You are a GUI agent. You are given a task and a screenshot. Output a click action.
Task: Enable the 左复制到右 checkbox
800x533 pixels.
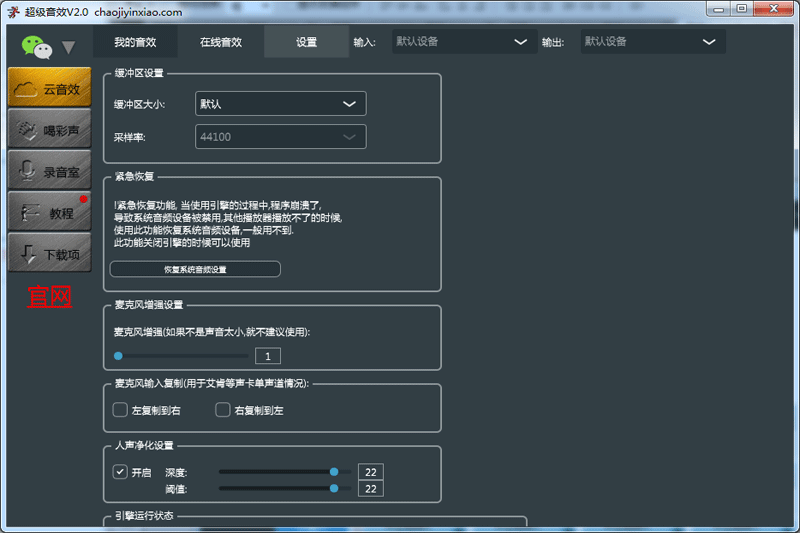[120, 410]
